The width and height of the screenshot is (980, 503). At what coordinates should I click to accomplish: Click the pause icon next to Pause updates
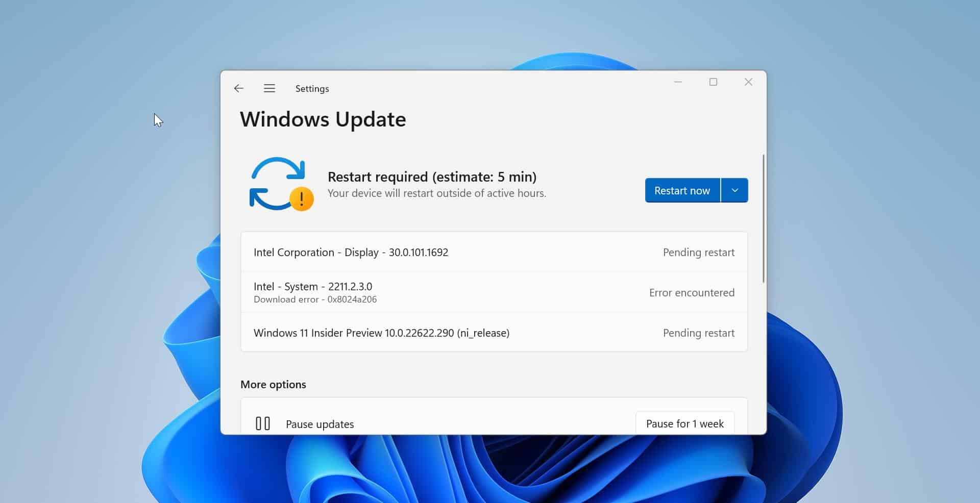coord(262,423)
